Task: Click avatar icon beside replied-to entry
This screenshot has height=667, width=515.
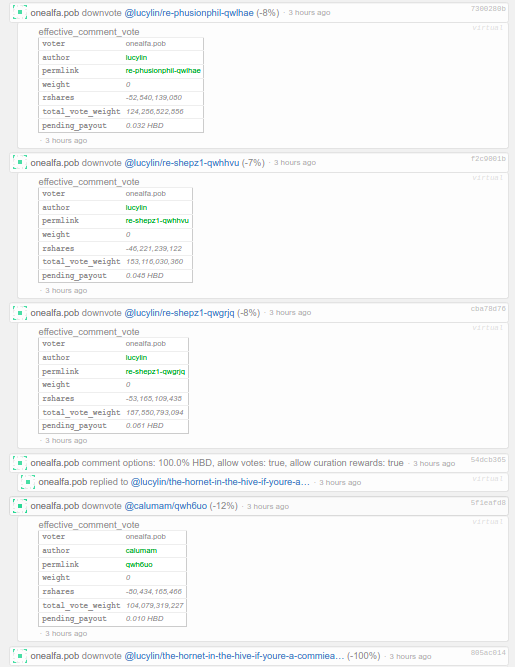Action: [x=28, y=482]
